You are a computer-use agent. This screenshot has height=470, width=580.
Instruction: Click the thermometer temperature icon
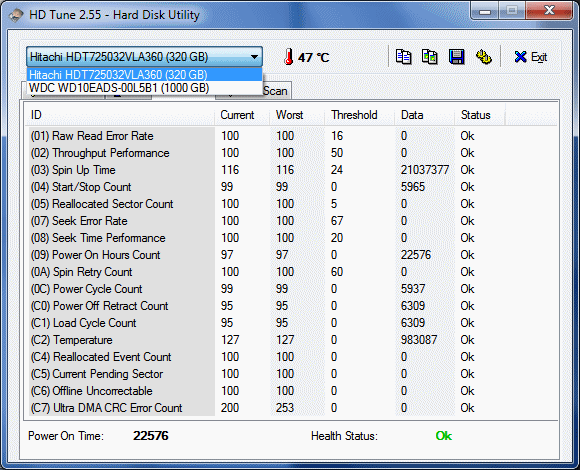pyautogui.click(x=289, y=57)
